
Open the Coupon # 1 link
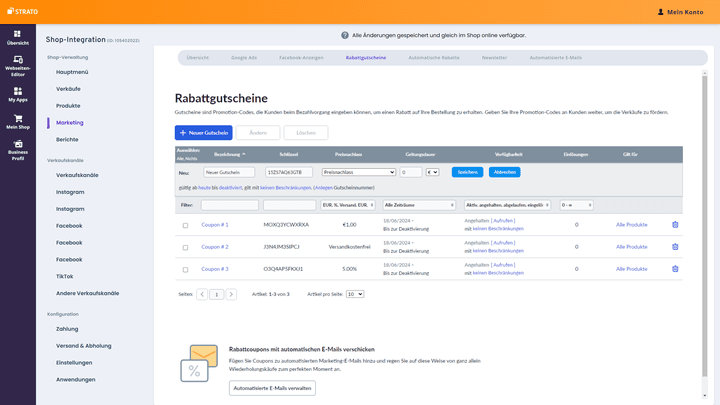[x=214, y=225]
